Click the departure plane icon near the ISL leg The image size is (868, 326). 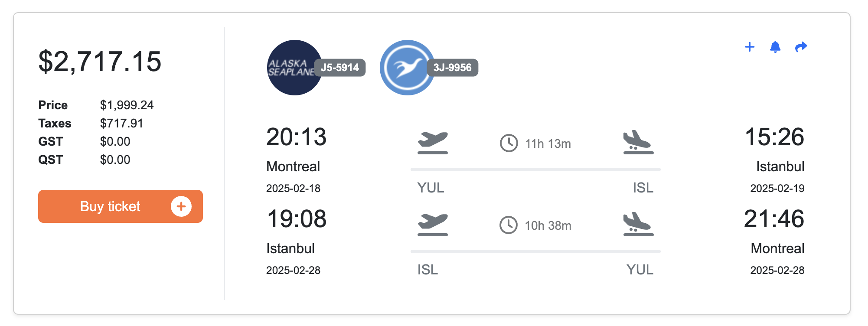click(432, 225)
